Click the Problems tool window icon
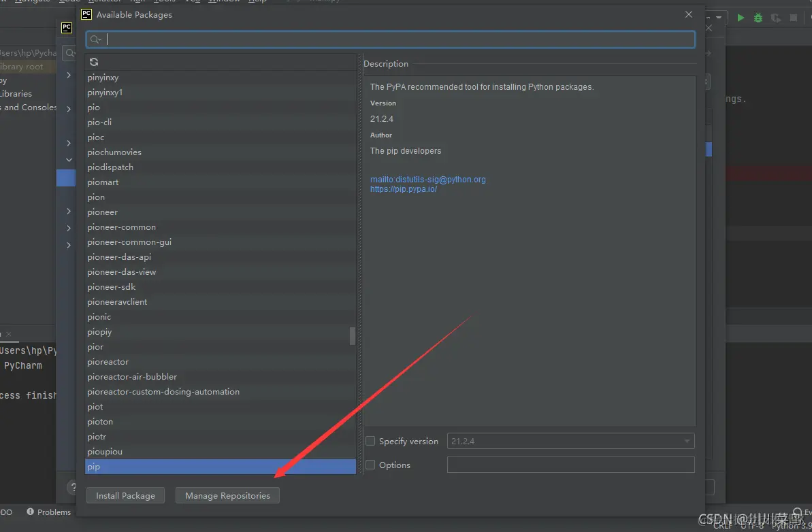 click(x=31, y=512)
